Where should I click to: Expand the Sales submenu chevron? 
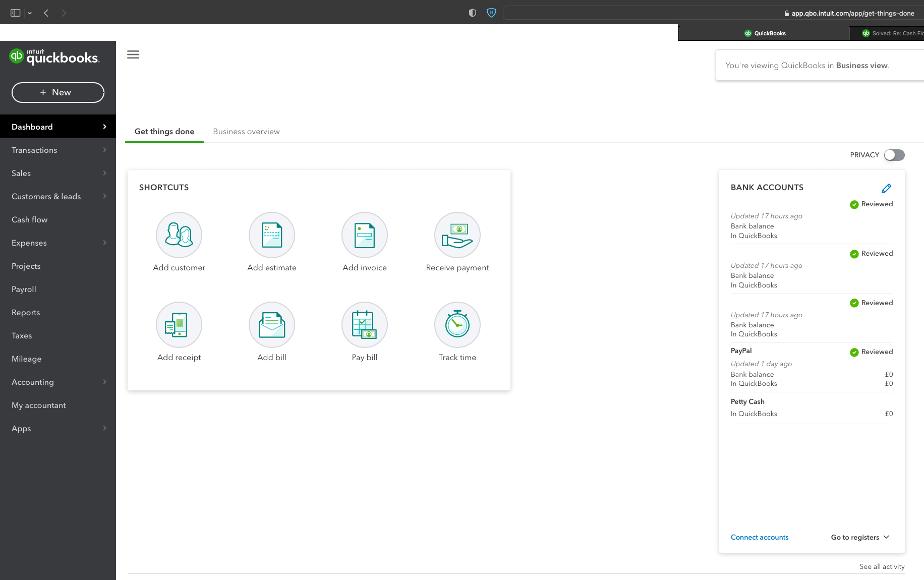click(x=105, y=173)
